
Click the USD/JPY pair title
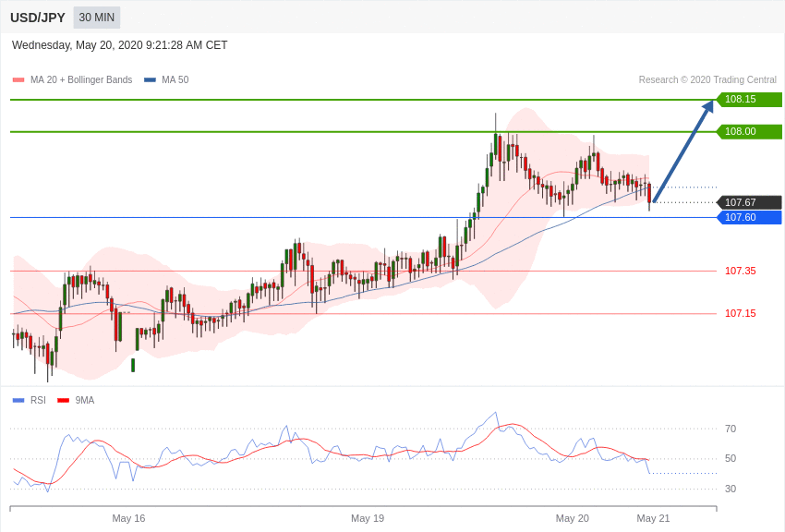pos(38,18)
